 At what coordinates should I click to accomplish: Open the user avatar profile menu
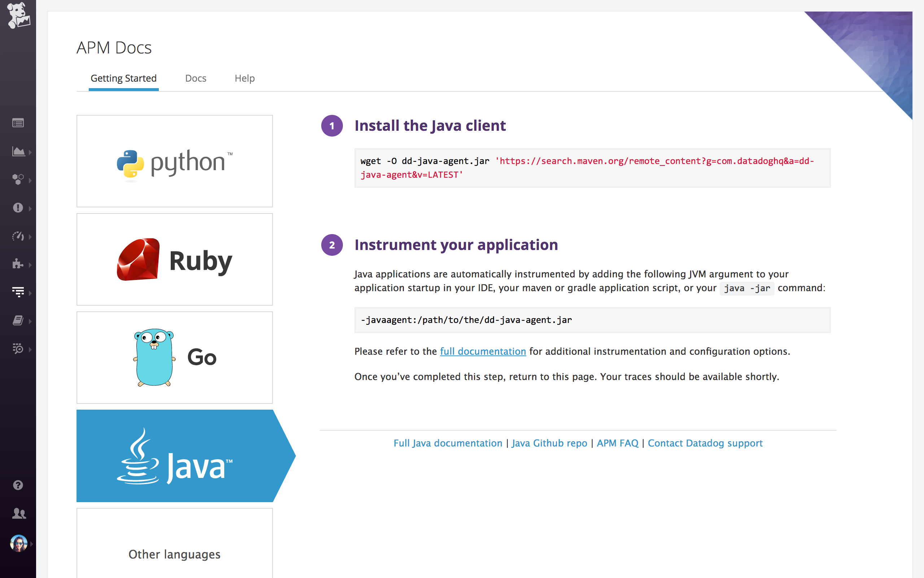coord(19,543)
